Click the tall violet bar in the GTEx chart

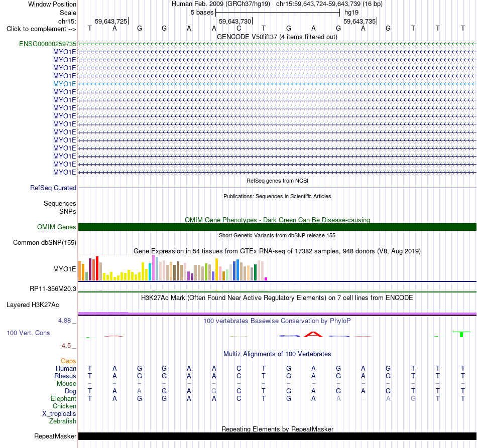pyautogui.click(x=153, y=268)
